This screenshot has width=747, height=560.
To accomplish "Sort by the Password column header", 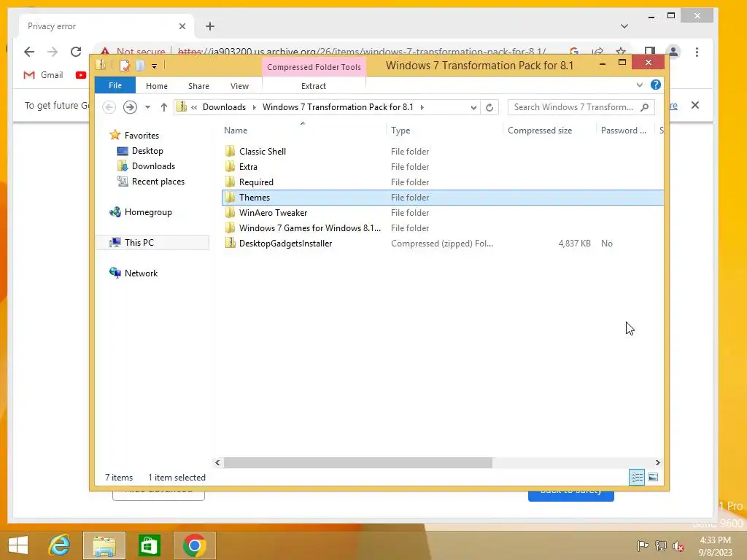I will pyautogui.click(x=625, y=131).
